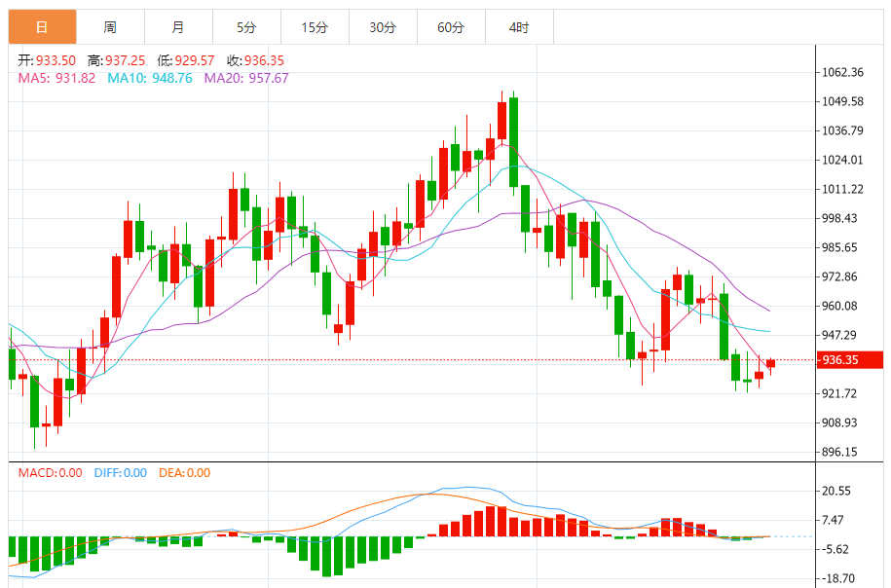891x588 pixels.
Task: Click the MACD:0.00 indicator label
Action: click(x=50, y=473)
